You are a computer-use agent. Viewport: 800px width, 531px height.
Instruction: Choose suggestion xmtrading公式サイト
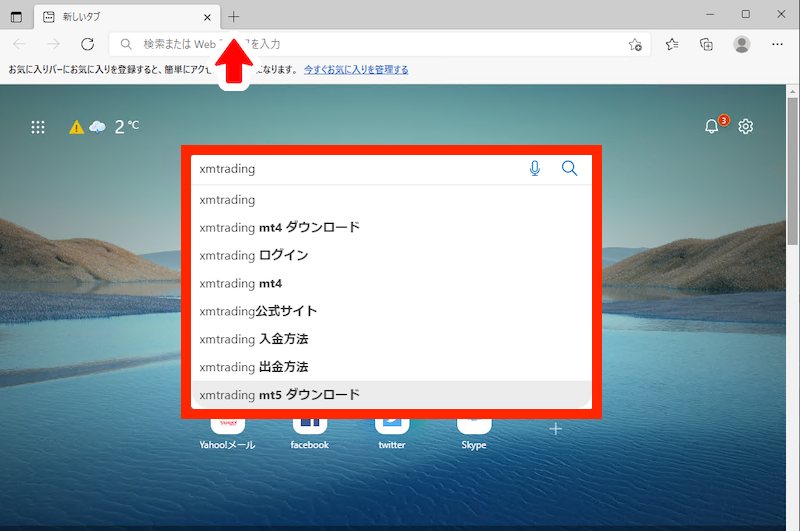click(x=391, y=311)
